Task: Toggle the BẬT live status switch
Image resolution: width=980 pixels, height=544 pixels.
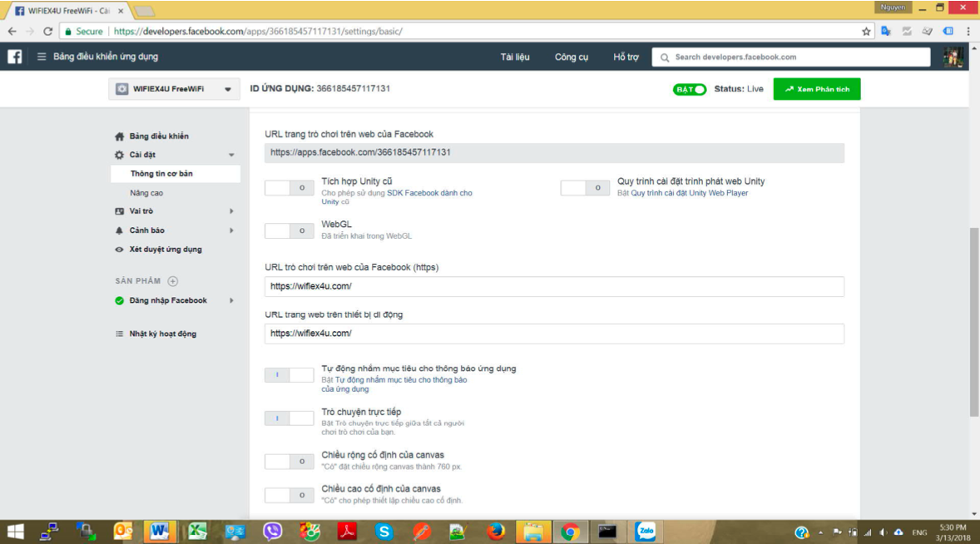Action: pos(690,89)
